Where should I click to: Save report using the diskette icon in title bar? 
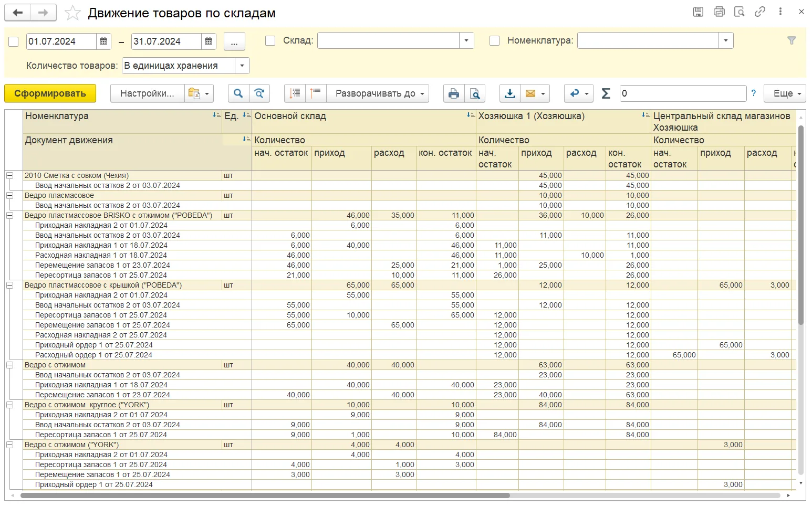[x=698, y=12]
